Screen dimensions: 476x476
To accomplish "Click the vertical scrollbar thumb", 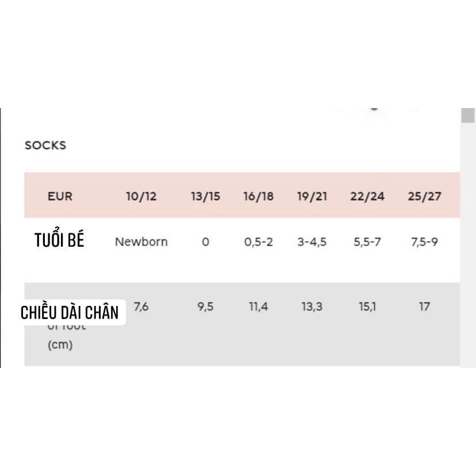I will [x=468, y=116].
